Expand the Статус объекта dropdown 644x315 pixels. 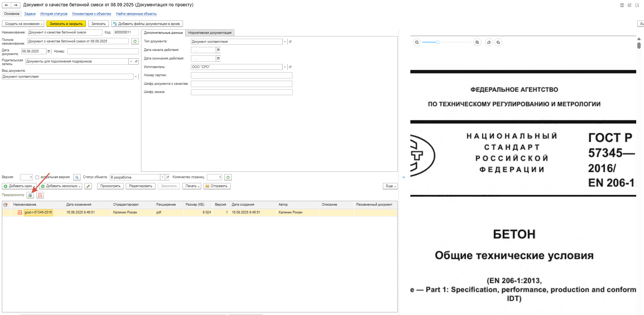click(x=162, y=177)
